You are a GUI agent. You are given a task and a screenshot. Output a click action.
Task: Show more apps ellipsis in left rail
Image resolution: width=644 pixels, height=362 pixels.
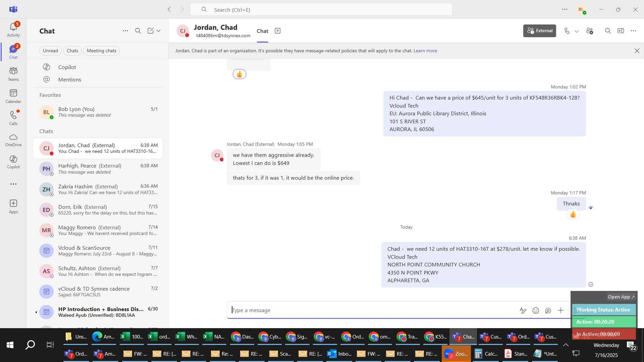(x=13, y=184)
